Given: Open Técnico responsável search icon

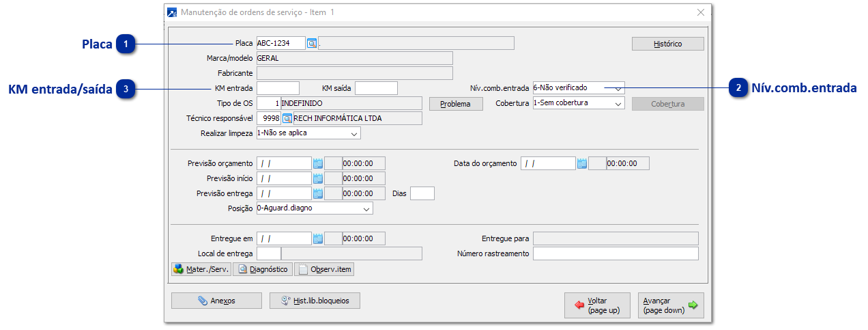Looking at the screenshot, I should (287, 119).
